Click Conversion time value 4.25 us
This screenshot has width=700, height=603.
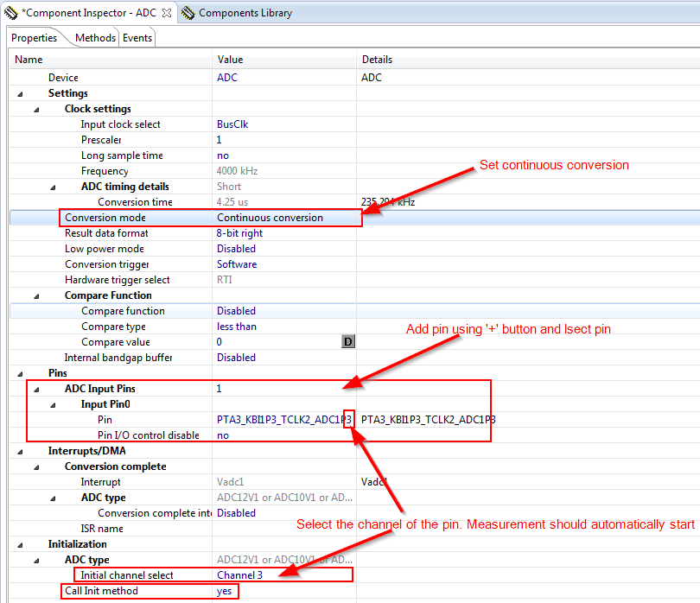coord(232,202)
